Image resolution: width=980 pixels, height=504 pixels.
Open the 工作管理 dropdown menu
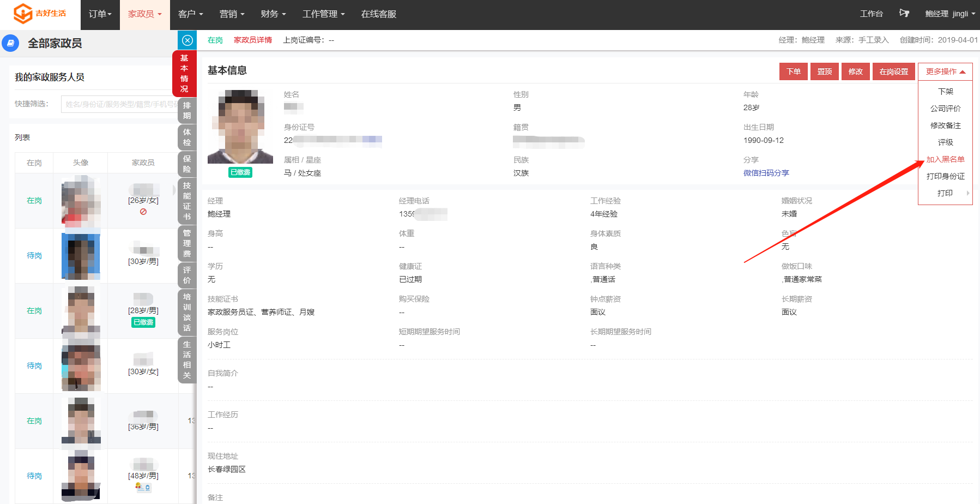[323, 14]
